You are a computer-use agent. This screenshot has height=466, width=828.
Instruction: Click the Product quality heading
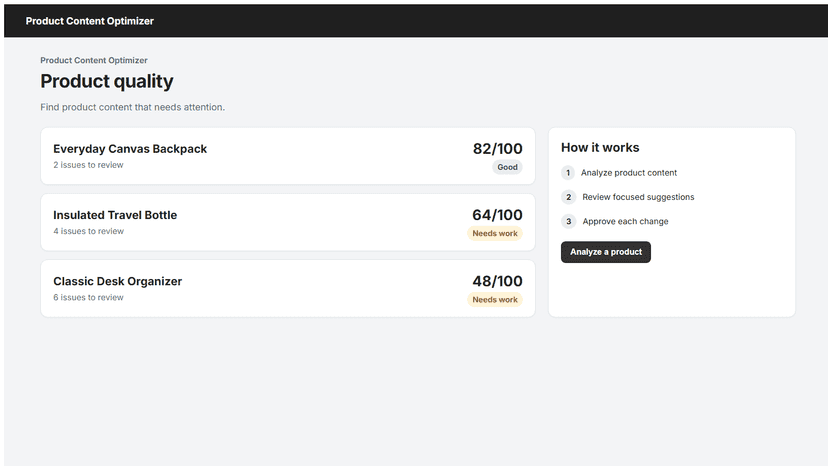click(107, 81)
